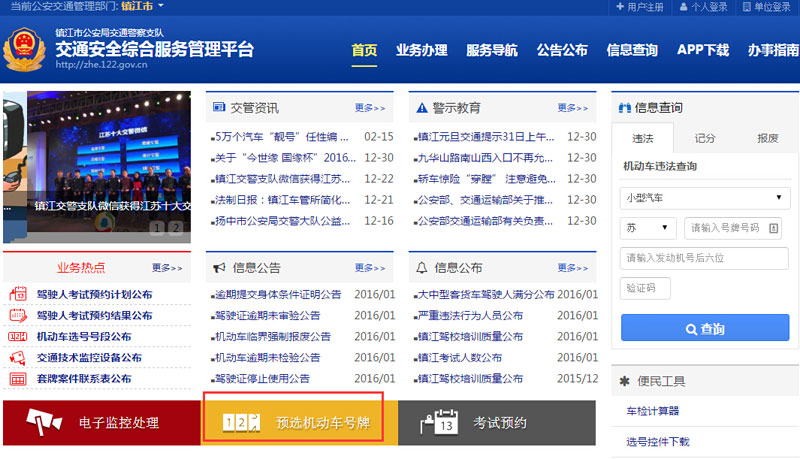Click the icon next to 交通技术监控设备公布
800x459 pixels.
tap(18, 358)
